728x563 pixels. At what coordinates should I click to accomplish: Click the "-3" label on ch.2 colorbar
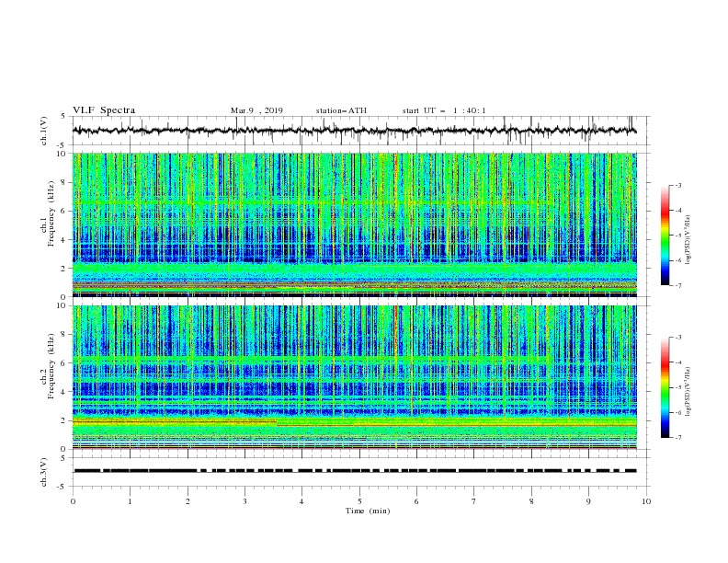pyautogui.click(x=677, y=338)
